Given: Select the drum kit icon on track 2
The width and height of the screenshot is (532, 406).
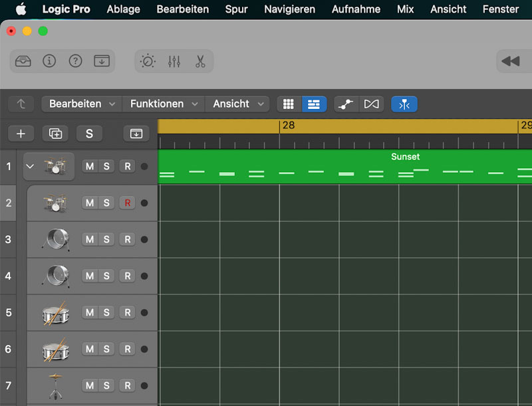Looking at the screenshot, I should point(55,203).
